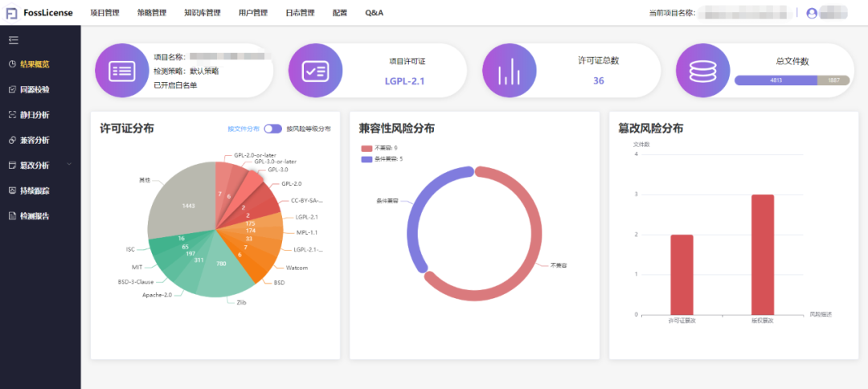Click the FossLicense logo icon
The image size is (868, 389).
(12, 13)
